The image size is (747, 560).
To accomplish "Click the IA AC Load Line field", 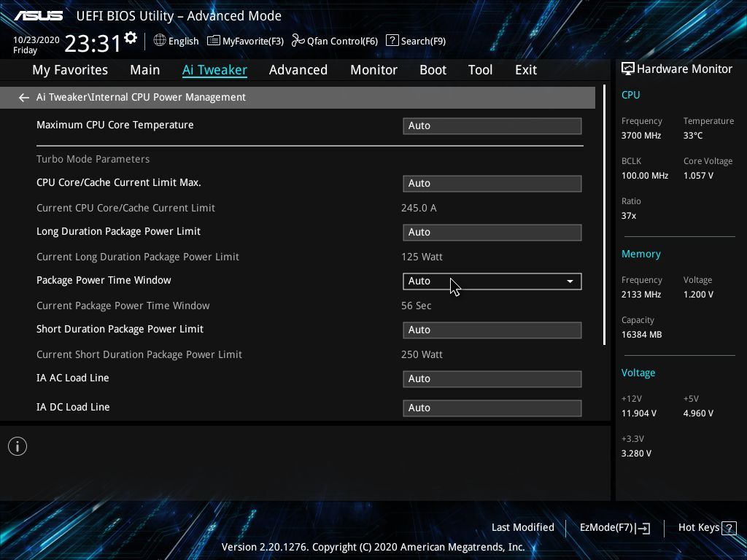I will [492, 379].
